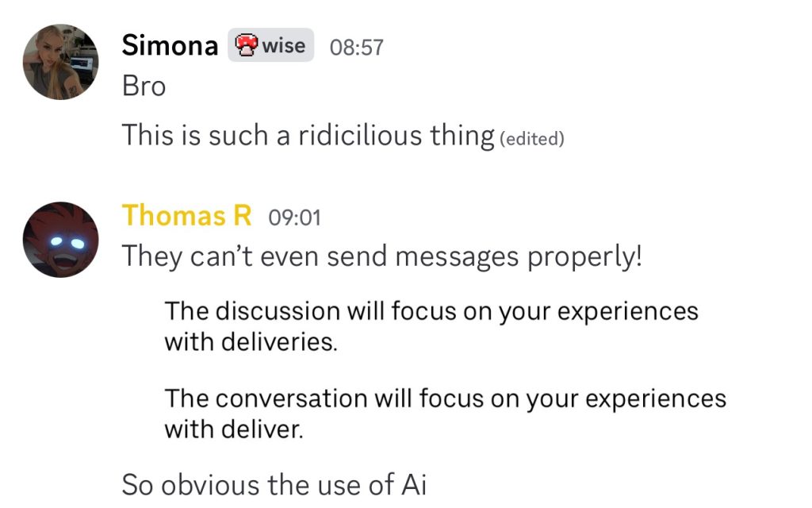The image size is (812, 508).
Task: Click the quoted line starting "The discussion will focus"
Action: tap(431, 310)
